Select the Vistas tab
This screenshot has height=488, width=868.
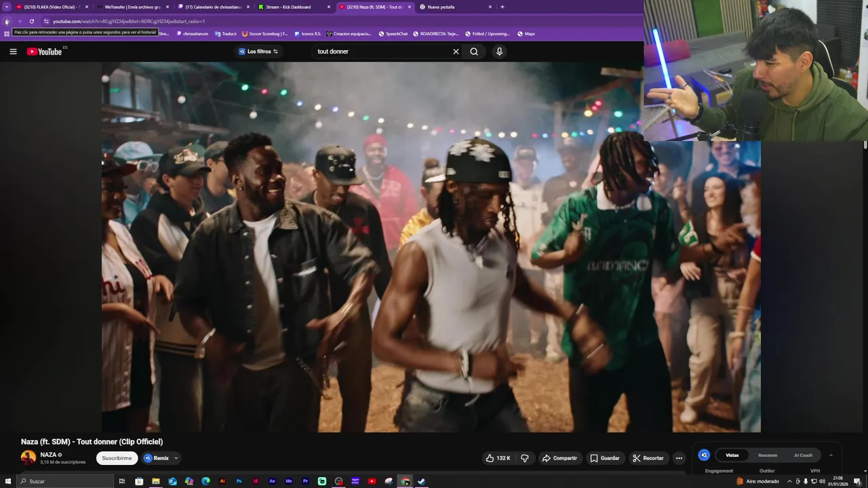[x=732, y=455]
